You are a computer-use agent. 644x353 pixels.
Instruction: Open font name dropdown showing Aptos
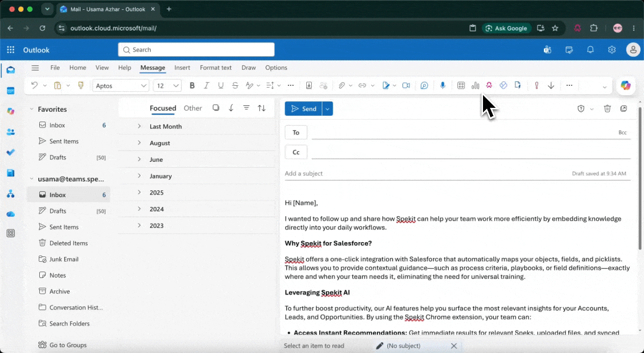pos(121,85)
